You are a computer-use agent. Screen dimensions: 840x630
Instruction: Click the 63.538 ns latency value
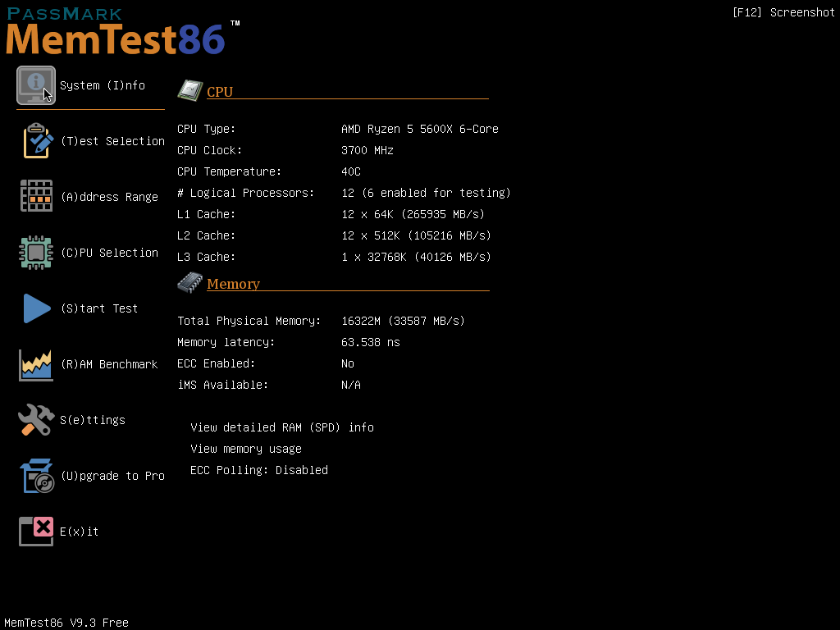click(371, 342)
